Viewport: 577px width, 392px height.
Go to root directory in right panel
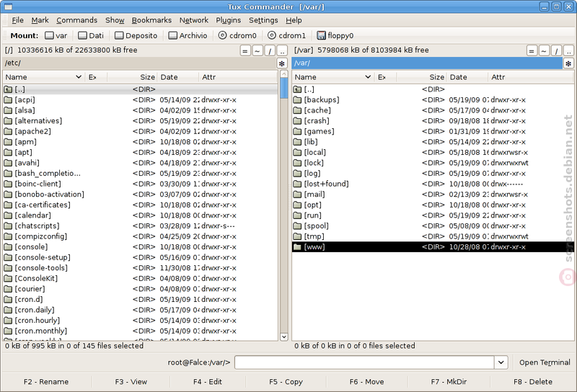click(556, 50)
